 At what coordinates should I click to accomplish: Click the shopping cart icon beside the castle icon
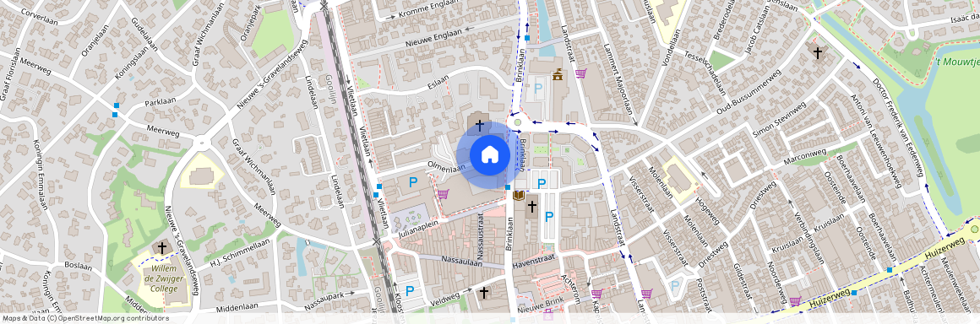[580, 73]
